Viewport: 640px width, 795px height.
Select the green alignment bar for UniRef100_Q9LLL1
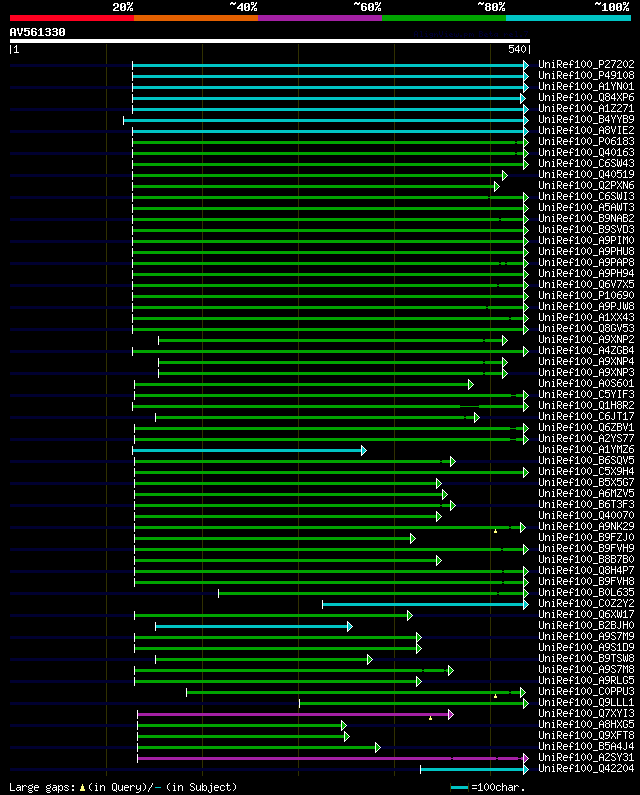(x=414, y=704)
